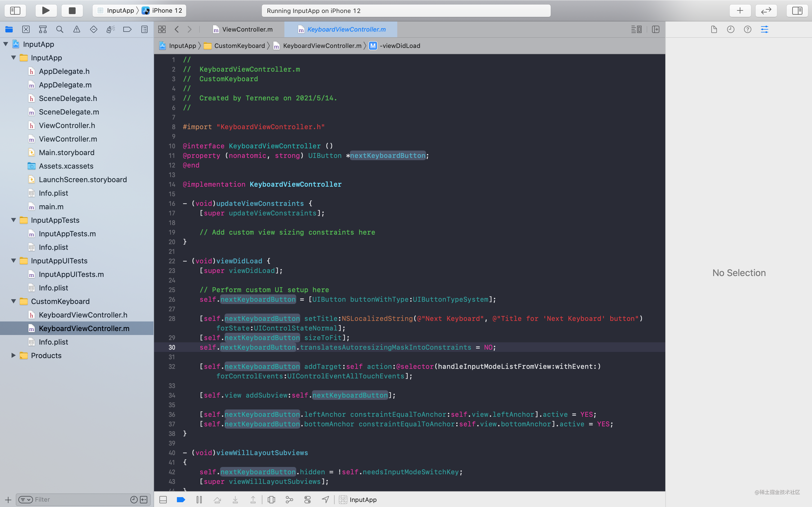The width and height of the screenshot is (812, 507).
Task: Open the Find navigator magnifier icon
Action: (60, 30)
